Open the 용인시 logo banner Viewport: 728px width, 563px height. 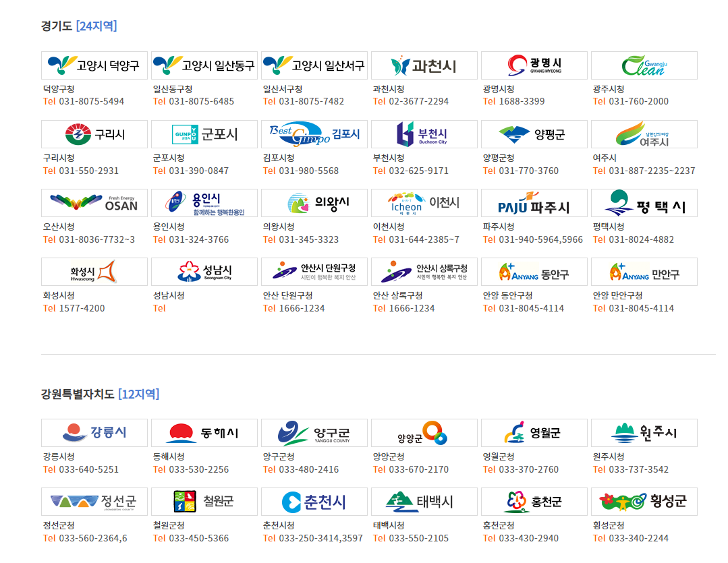(x=204, y=203)
